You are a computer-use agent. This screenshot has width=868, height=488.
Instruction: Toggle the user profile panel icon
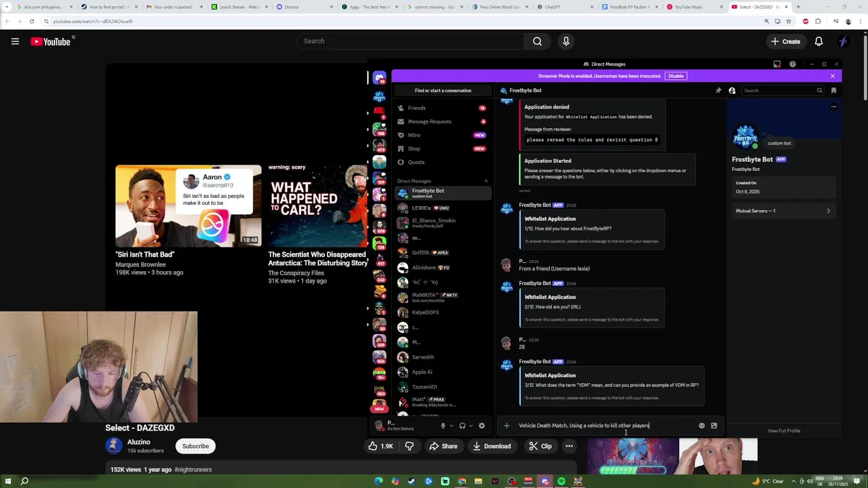pyautogui.click(x=732, y=90)
